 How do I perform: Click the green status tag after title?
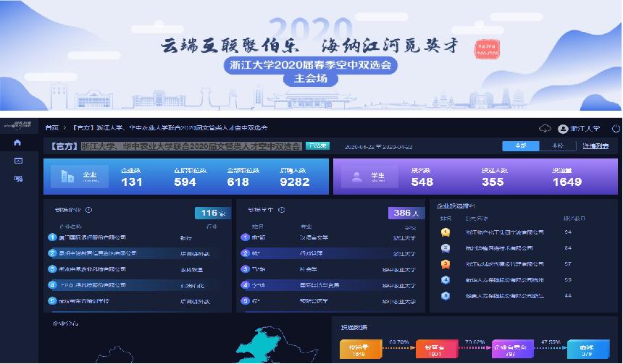coord(317,145)
